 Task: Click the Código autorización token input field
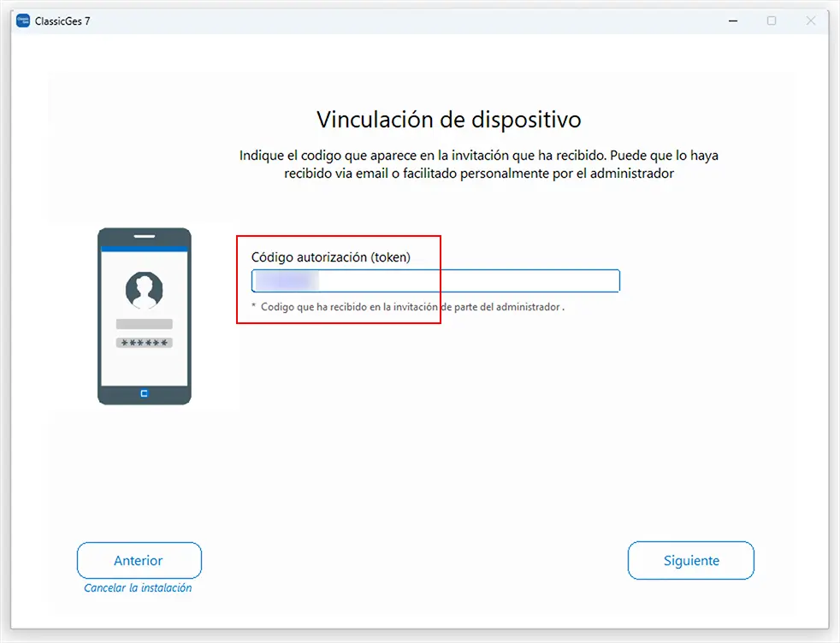pyautogui.click(x=435, y=281)
